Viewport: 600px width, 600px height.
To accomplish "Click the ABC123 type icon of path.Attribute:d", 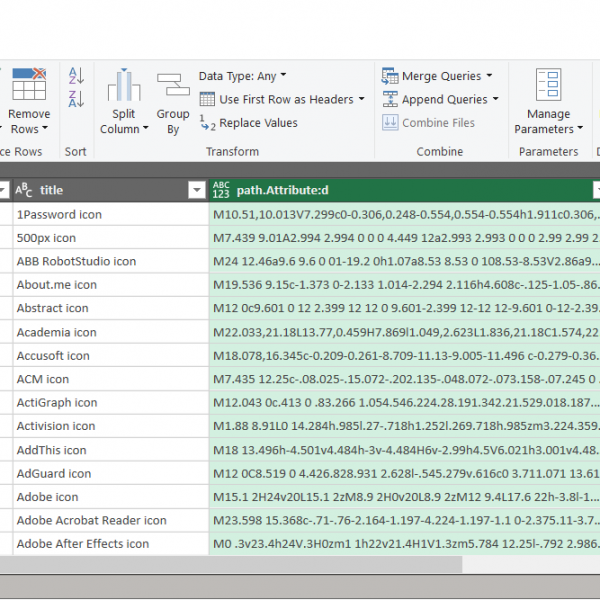I will (221, 190).
